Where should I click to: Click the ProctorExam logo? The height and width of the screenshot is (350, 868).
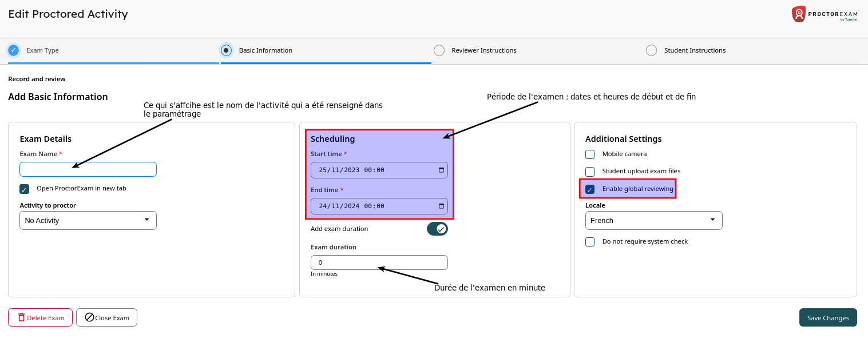[824, 14]
